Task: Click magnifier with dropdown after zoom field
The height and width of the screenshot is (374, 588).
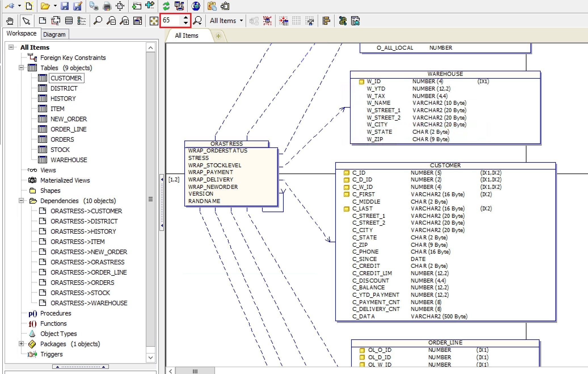Action: coord(197,21)
